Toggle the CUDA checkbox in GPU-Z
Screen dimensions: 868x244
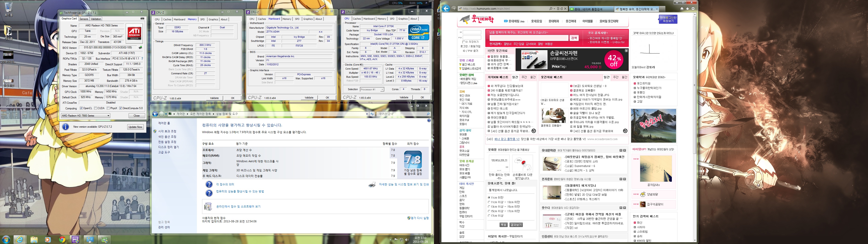(95, 108)
